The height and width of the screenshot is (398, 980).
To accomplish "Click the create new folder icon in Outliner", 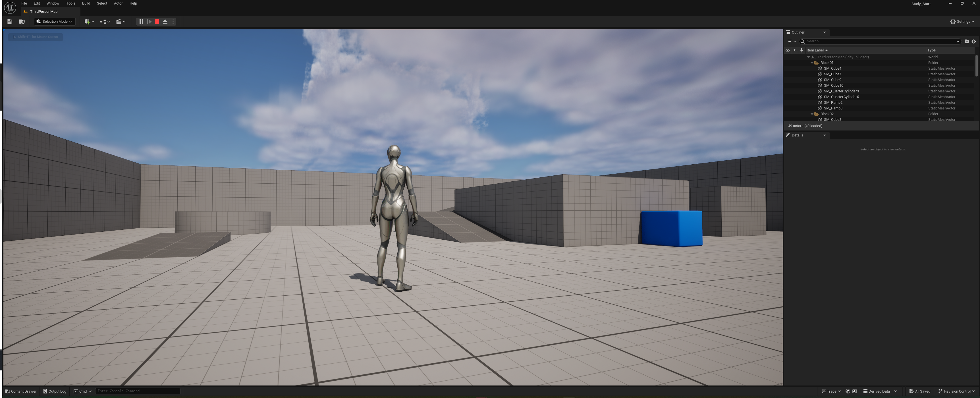I will pyautogui.click(x=967, y=42).
